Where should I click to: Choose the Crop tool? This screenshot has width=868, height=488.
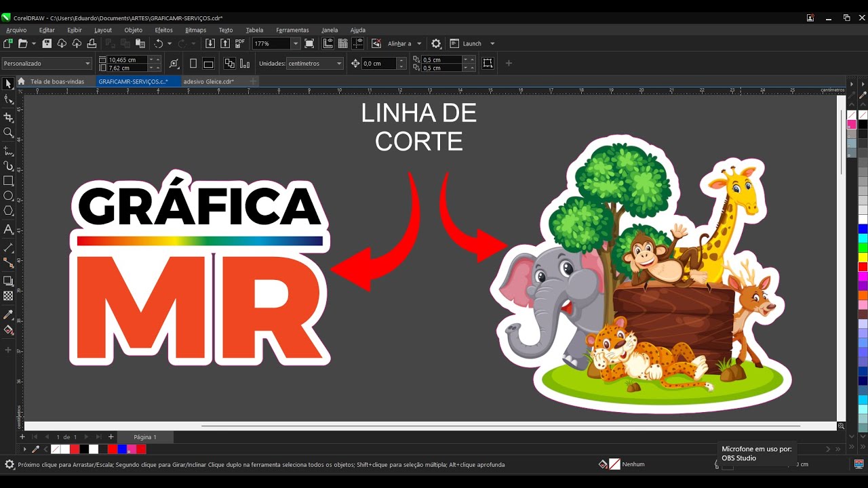[x=8, y=118]
